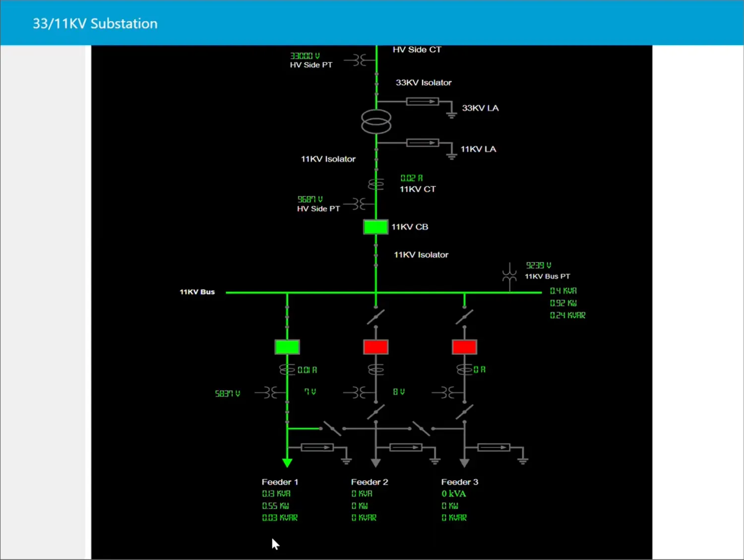Click the 11KV LA arrester symbol
The height and width of the screenshot is (560, 744).
422,143
